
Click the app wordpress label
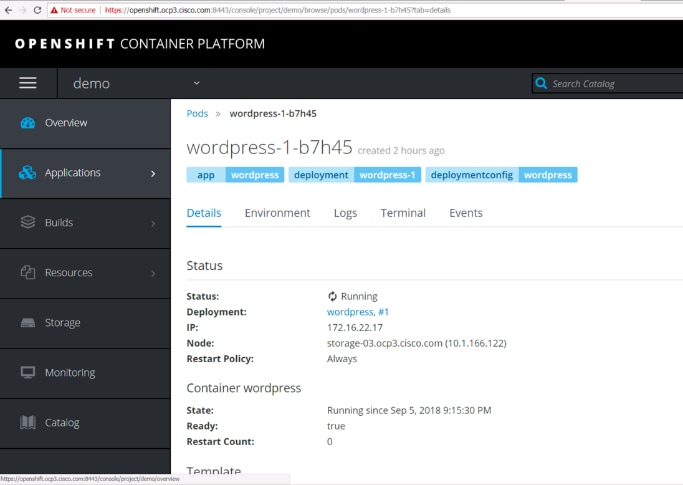235,175
